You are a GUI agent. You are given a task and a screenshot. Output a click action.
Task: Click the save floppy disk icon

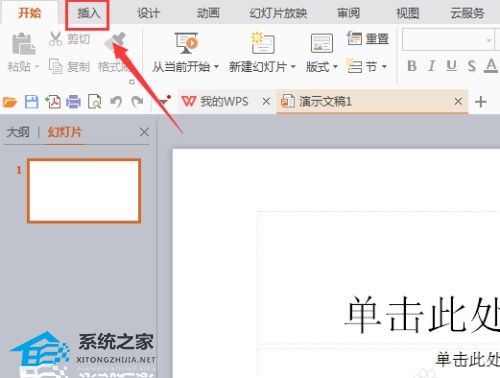point(31,102)
